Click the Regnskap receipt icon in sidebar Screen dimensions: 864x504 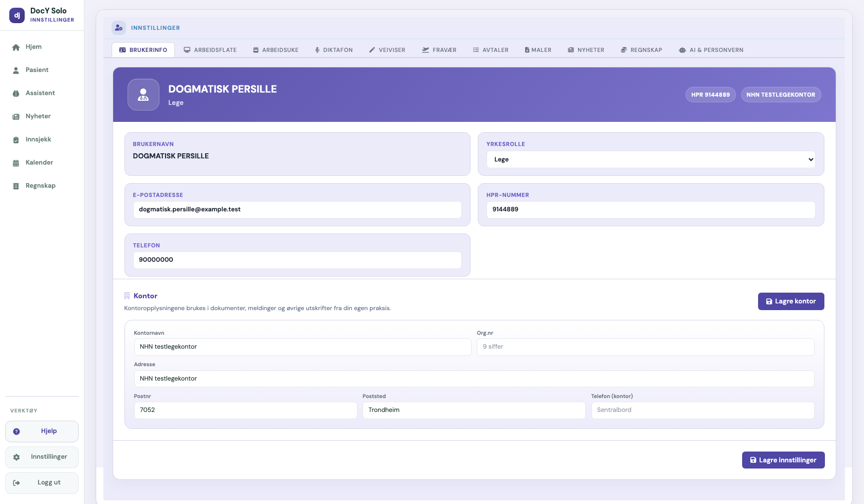[x=16, y=186]
